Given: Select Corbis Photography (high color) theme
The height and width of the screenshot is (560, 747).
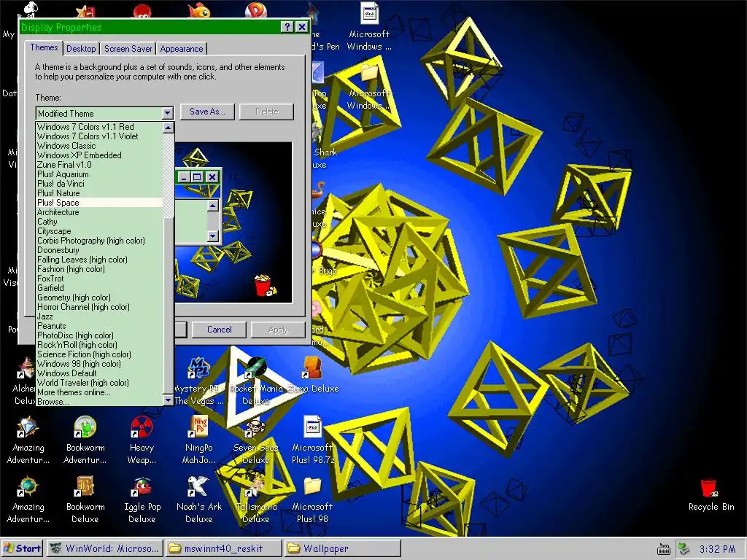Looking at the screenshot, I should click(x=99, y=241).
